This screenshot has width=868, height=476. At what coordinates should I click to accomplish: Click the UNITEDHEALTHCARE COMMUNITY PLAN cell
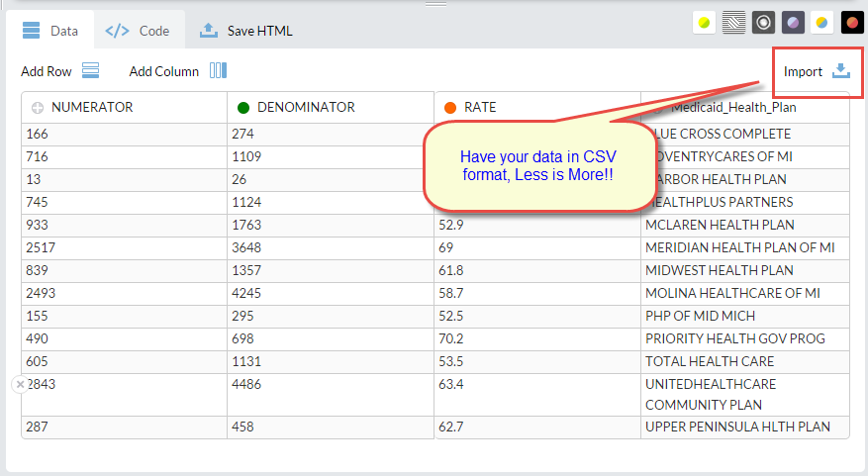click(745, 395)
